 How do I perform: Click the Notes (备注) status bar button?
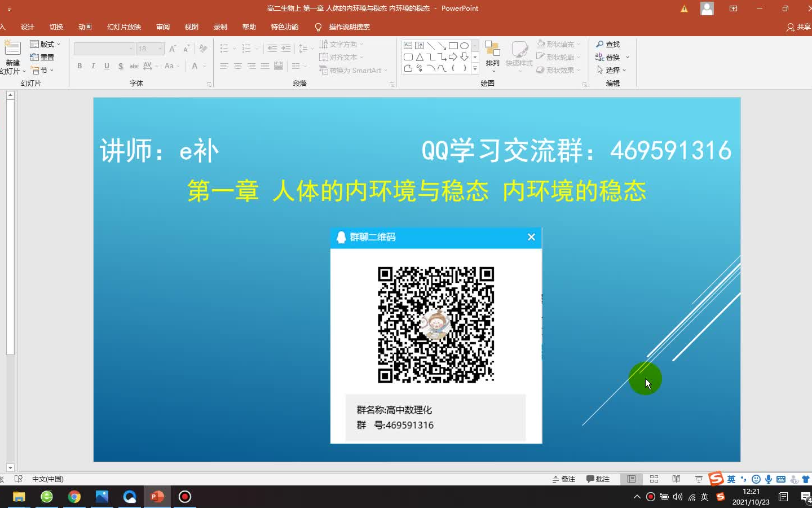click(564, 479)
